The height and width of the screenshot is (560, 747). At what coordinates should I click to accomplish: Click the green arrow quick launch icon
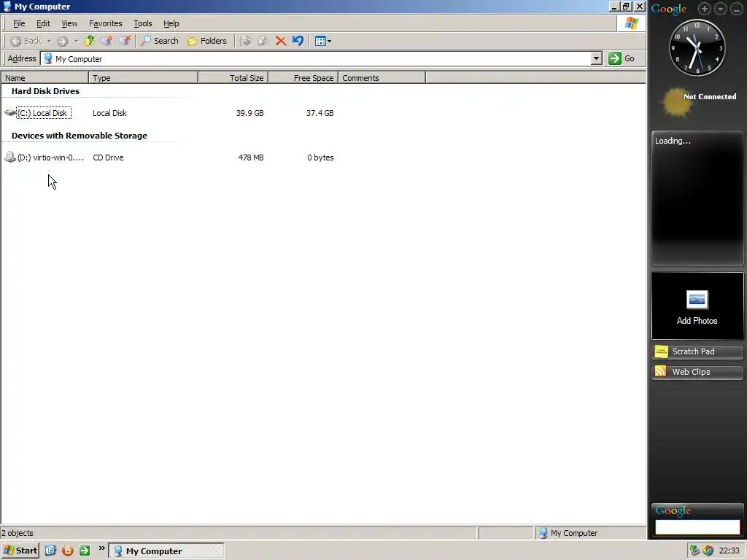pyautogui.click(x=85, y=551)
